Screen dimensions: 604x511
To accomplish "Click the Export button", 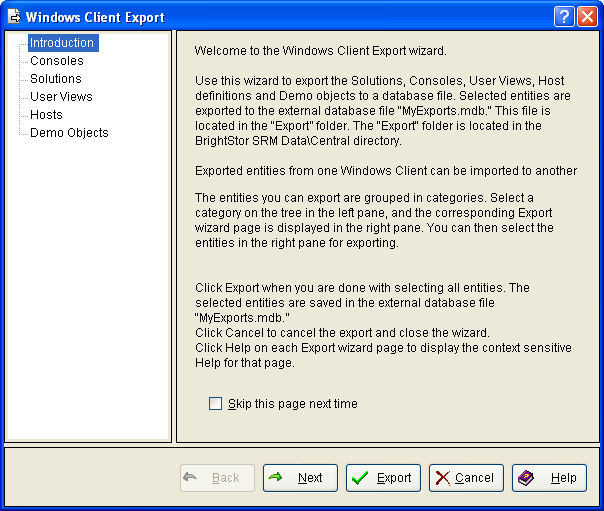I will pyautogui.click(x=383, y=478).
